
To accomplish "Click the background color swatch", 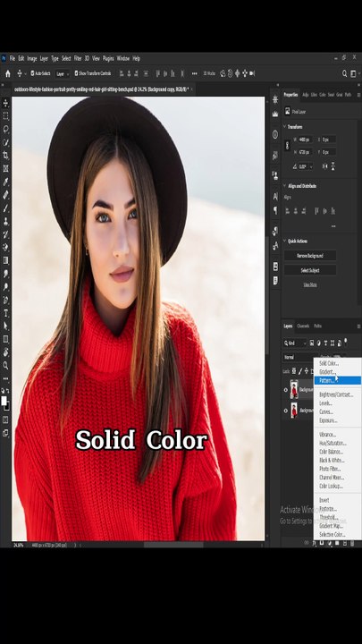I will click(x=7, y=407).
